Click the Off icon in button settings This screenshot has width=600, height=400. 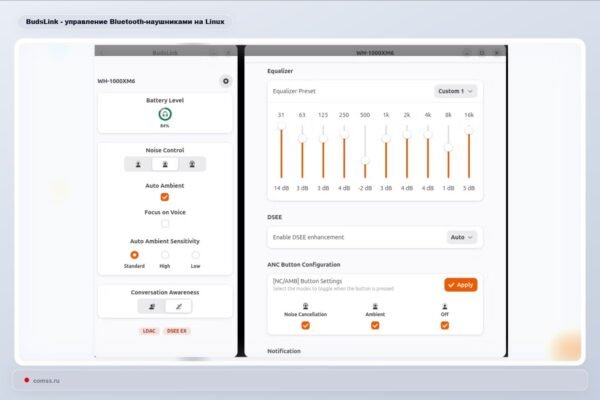pos(445,306)
